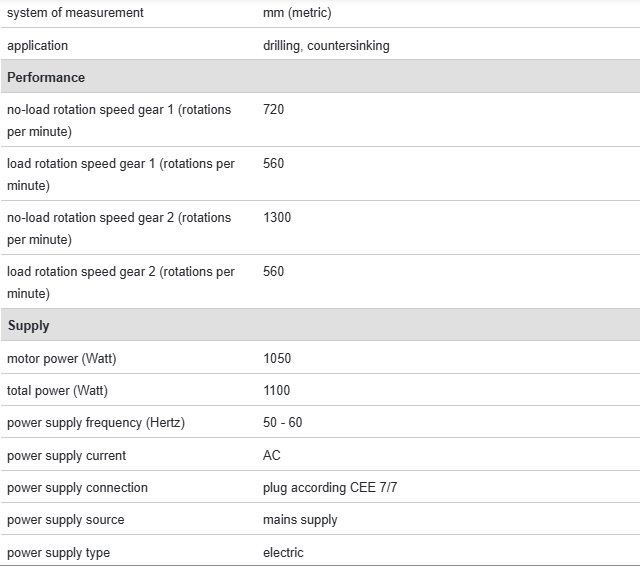Click the 'drilling, countersinking' application value
640x566 pixels.
[326, 45]
